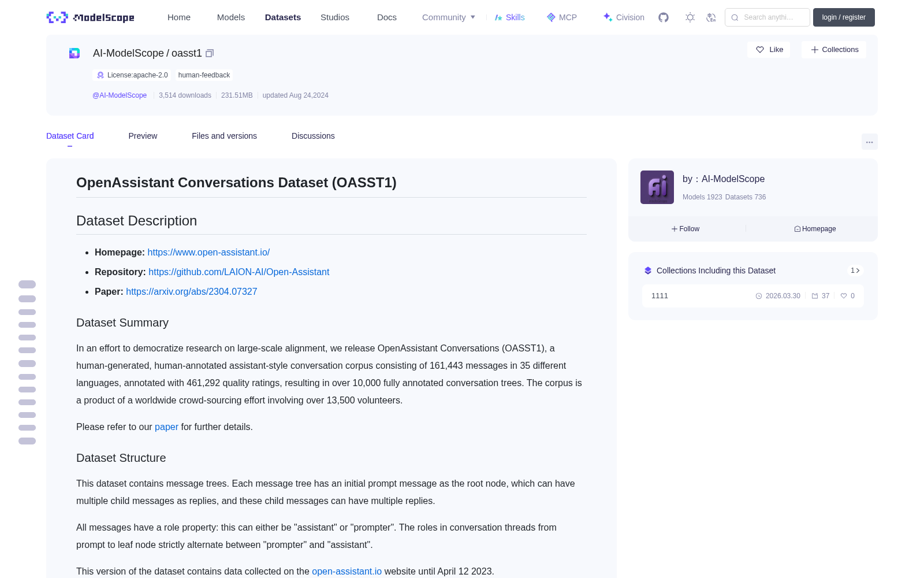Expand the Community dropdown

[449, 17]
